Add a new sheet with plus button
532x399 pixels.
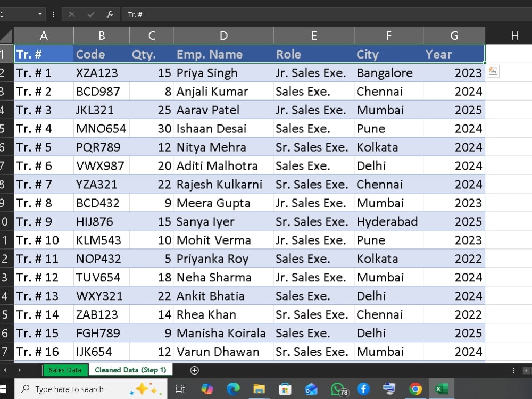(194, 370)
